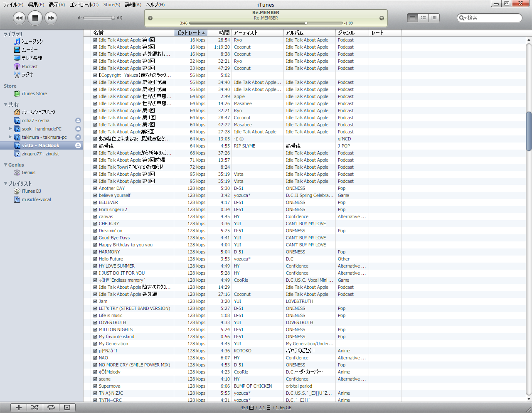This screenshot has width=532, height=413.
Task: Click the volume slider knob
Action: click(x=113, y=18)
